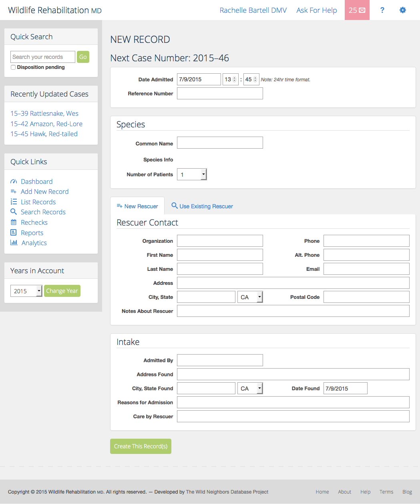This screenshot has width=420, height=504.
Task: Open Search Records using the magnifier icon
Action: 14,212
